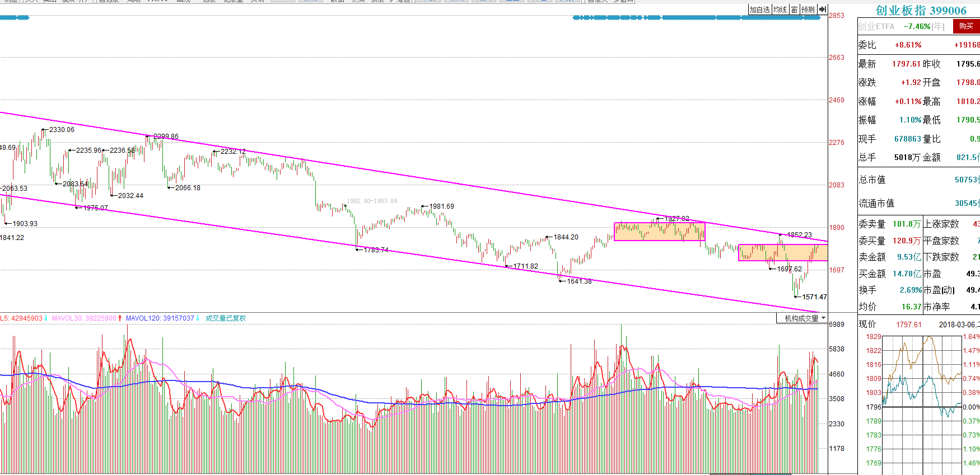Click the 1711.82 low label

[x=526, y=266]
